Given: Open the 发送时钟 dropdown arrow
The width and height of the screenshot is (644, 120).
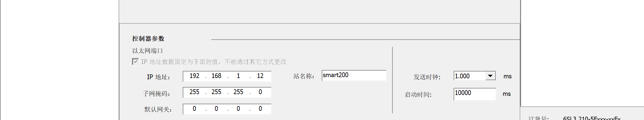Looking at the screenshot, I should tap(490, 76).
